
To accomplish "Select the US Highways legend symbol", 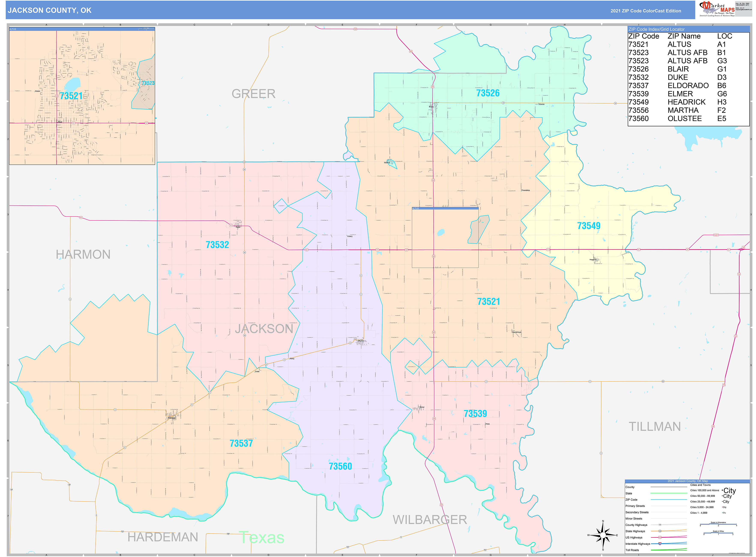I will click(660, 538).
